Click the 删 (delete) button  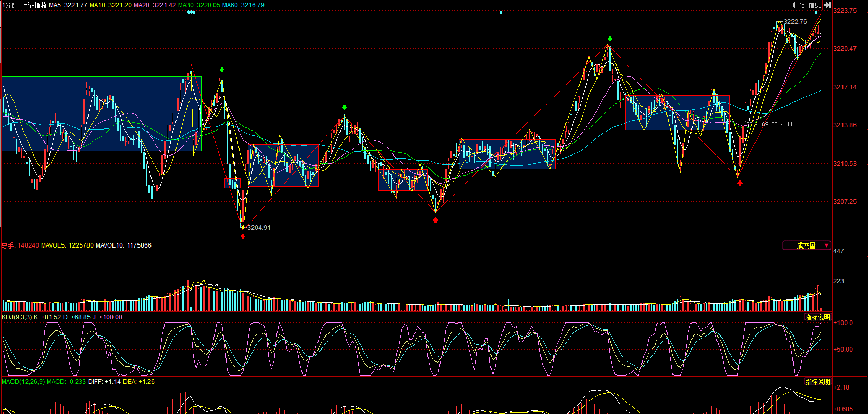coord(791,5)
